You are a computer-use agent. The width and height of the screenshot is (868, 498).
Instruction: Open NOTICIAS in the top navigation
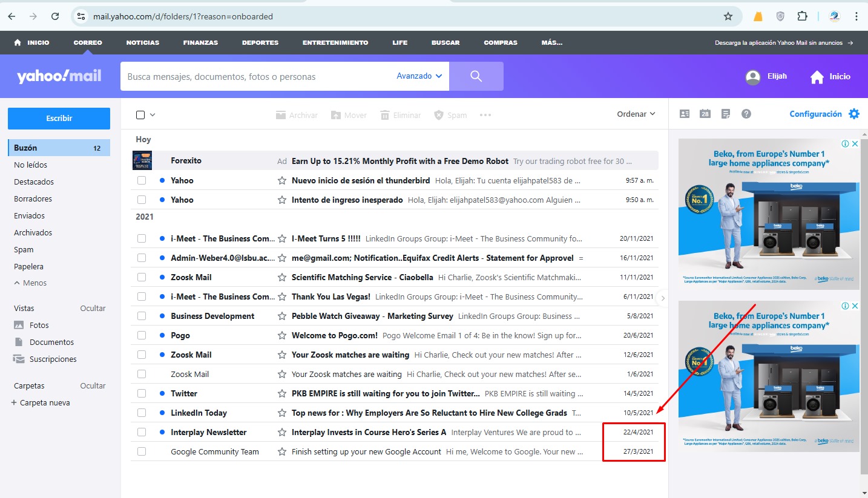(143, 43)
